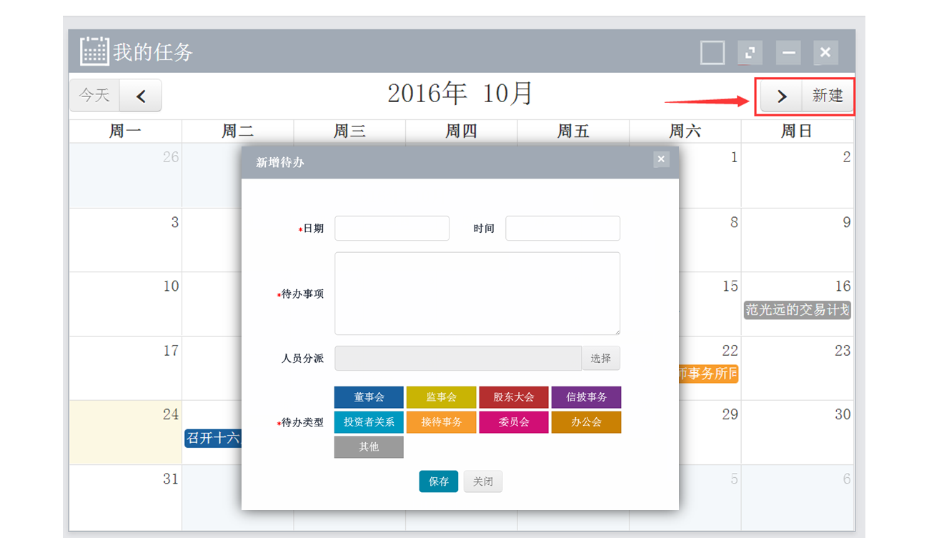Click the 日期 input field

392,229
